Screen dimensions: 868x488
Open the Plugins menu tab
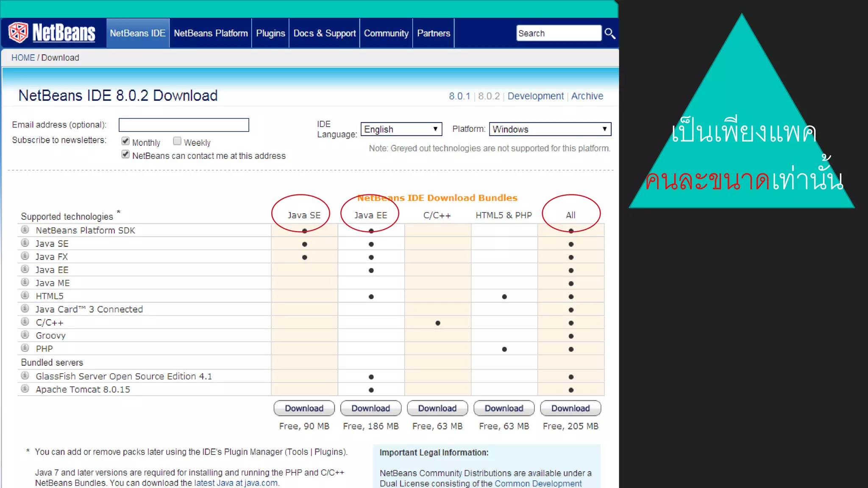click(x=270, y=33)
